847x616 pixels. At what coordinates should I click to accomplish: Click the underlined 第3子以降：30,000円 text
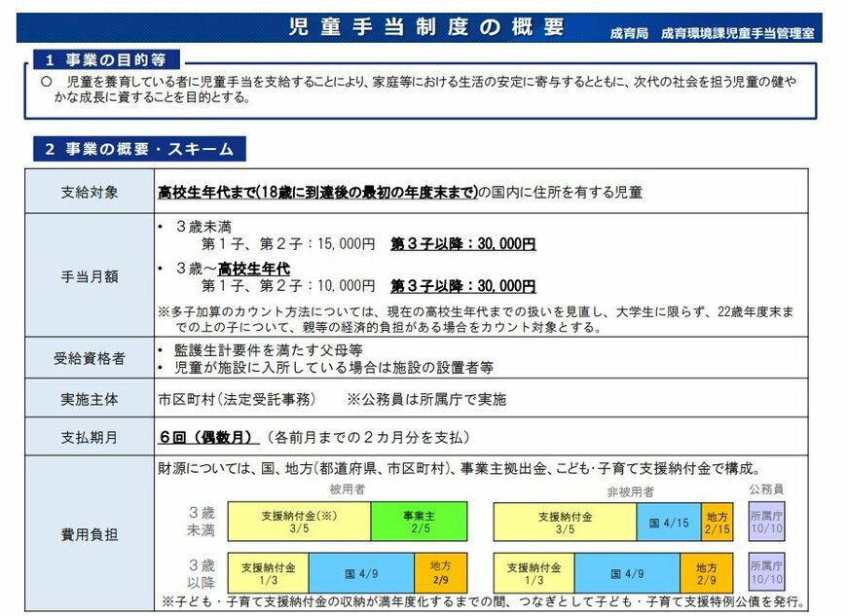[462, 244]
